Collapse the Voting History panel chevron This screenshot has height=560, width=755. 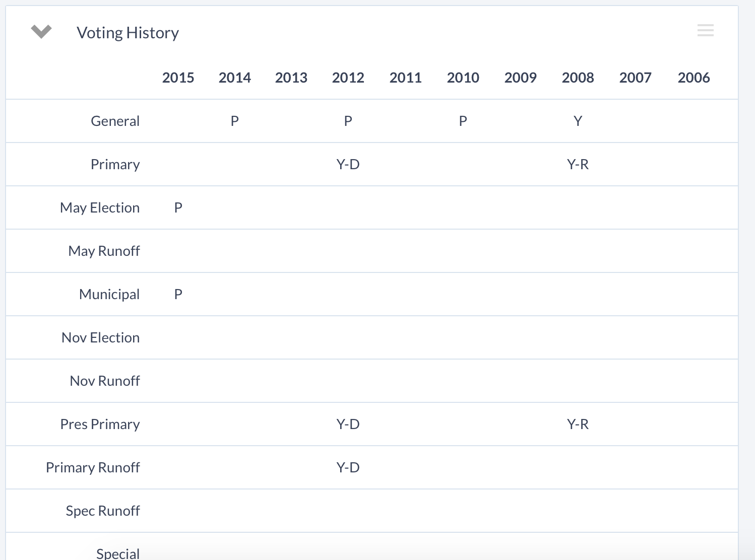point(41,32)
